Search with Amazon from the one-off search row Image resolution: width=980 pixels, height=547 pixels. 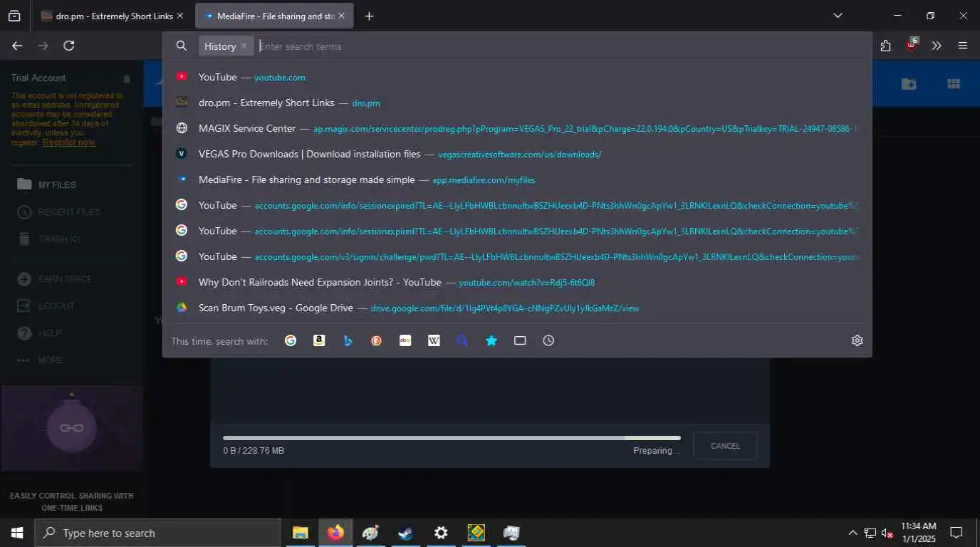(319, 340)
